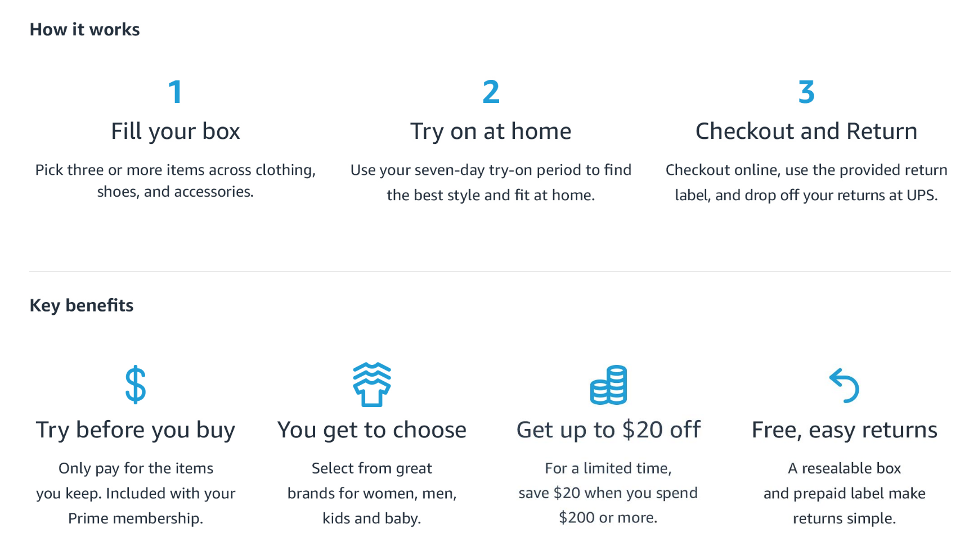
Task: Select the 'Fill your box' heading
Action: coord(176,132)
